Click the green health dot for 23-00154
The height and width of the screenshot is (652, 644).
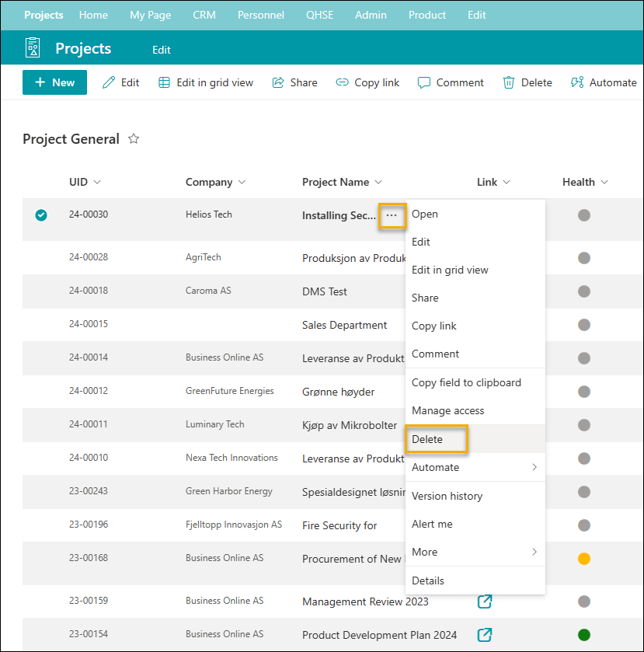(x=584, y=635)
